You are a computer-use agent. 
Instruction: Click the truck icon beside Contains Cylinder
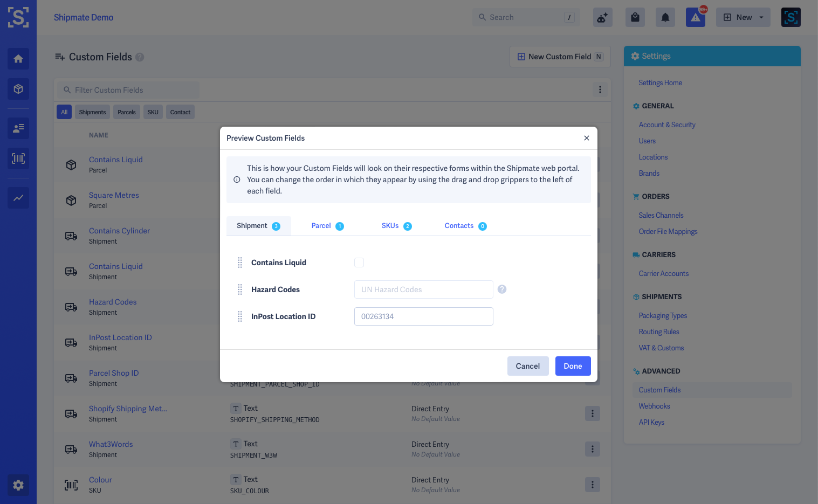(71, 236)
